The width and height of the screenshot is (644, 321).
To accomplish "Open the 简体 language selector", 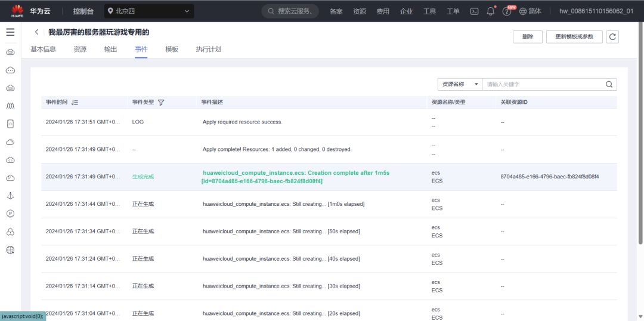I will [530, 11].
